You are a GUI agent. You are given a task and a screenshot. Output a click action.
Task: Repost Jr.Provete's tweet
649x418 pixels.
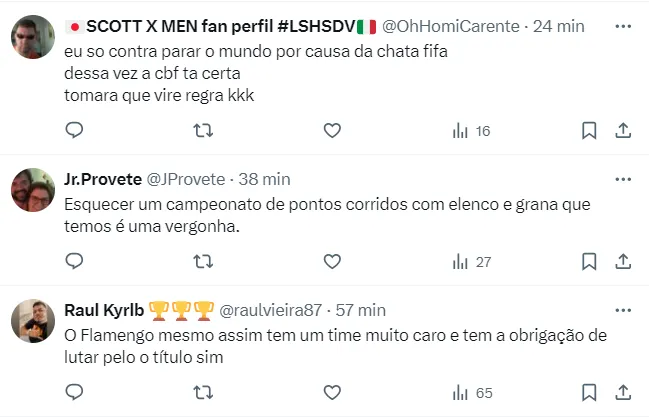[x=203, y=261]
